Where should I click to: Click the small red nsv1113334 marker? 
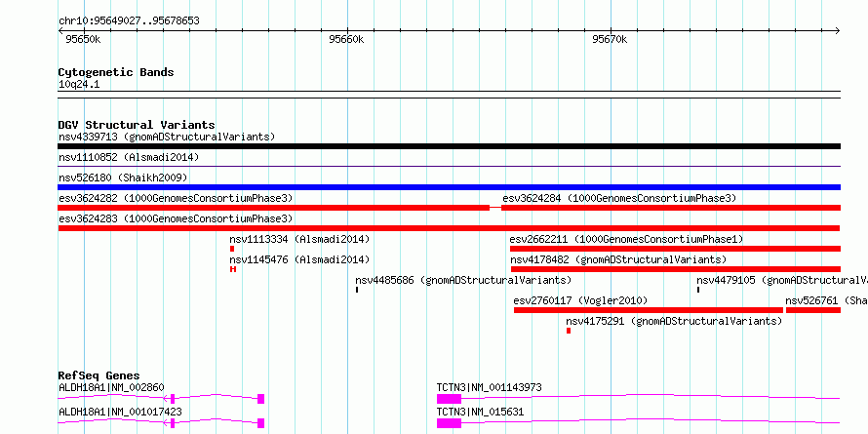click(232, 249)
